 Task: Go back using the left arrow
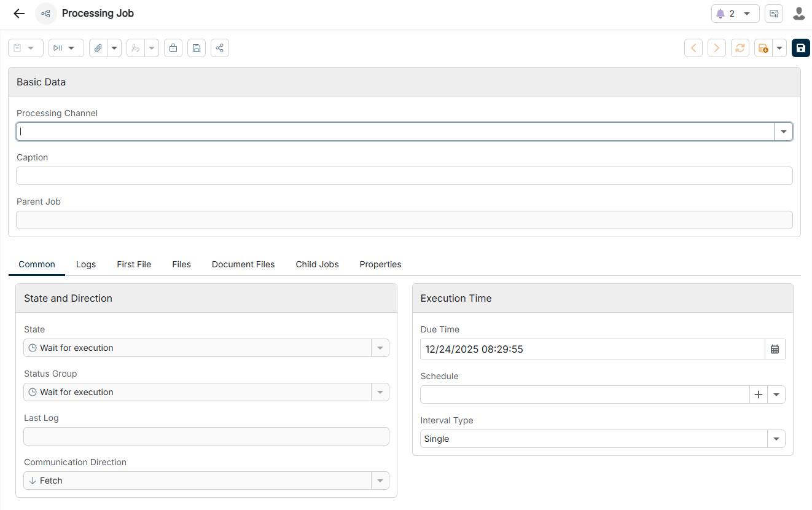19,14
